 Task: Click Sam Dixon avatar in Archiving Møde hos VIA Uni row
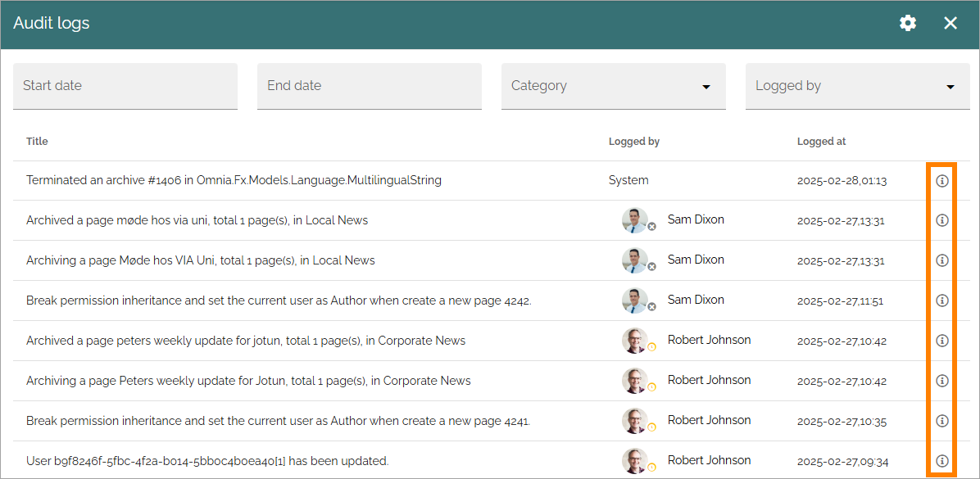coord(634,260)
